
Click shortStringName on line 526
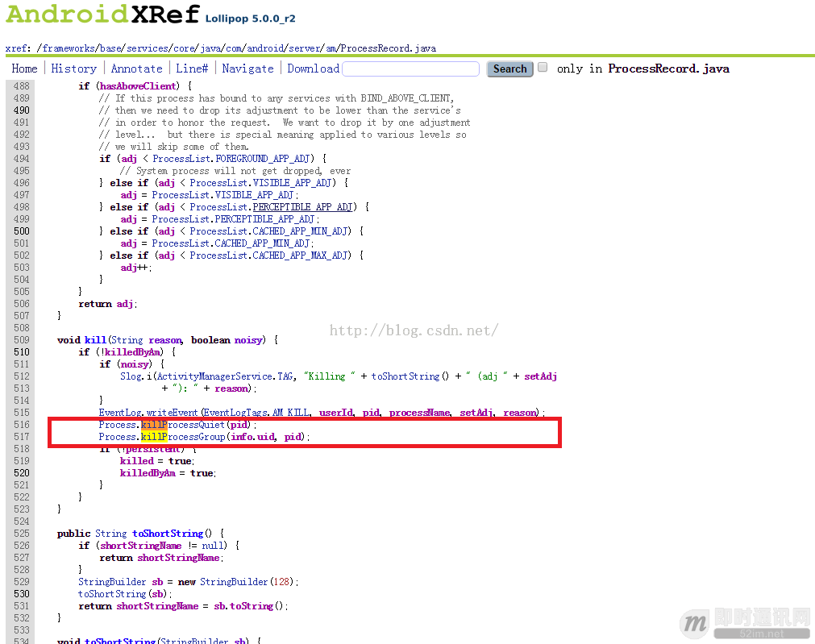tap(141, 546)
